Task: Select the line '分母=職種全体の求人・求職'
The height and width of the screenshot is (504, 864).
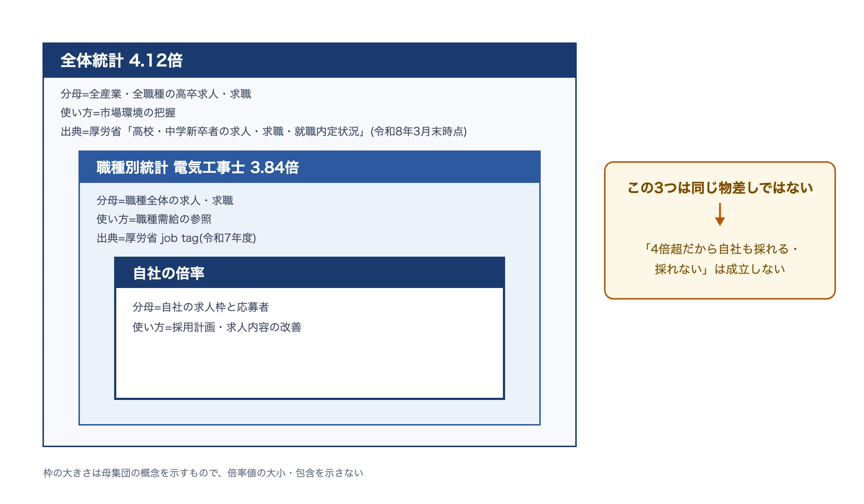Action: [x=165, y=201]
